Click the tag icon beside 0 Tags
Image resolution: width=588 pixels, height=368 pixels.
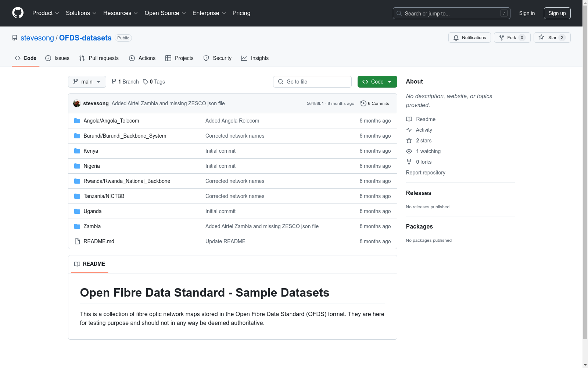pos(146,82)
